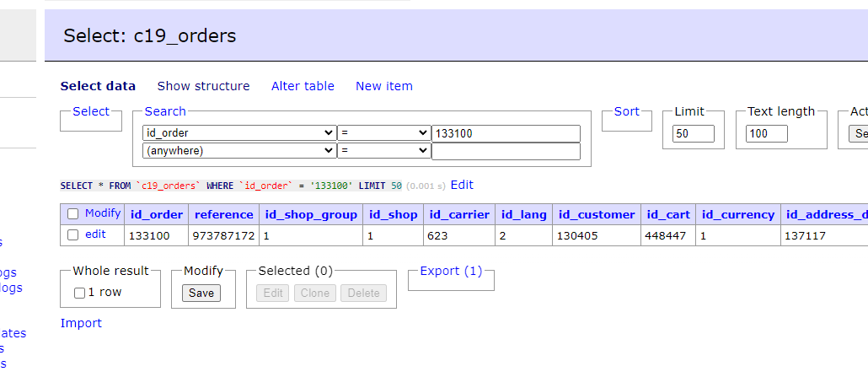This screenshot has height=377, width=868.
Task: Click the edit link for row 133100
Action: (95, 234)
